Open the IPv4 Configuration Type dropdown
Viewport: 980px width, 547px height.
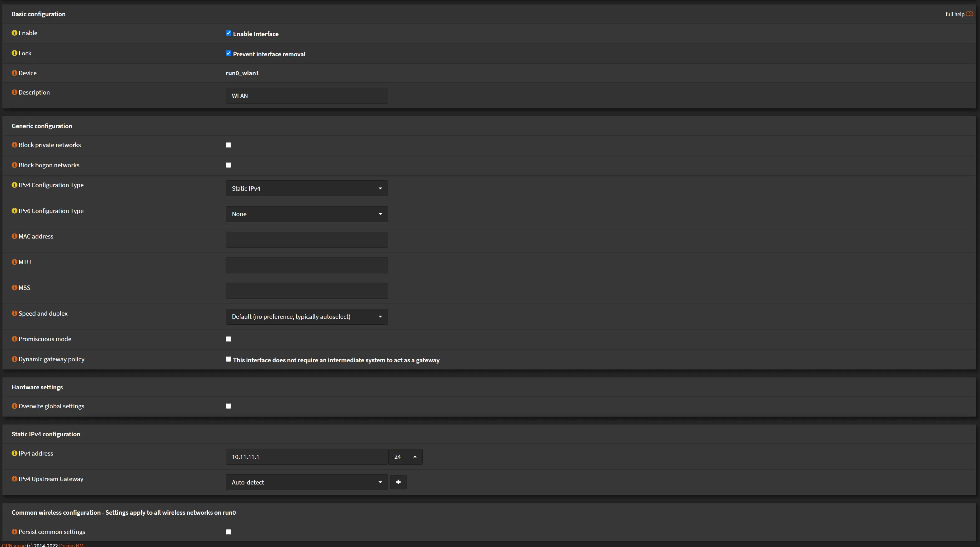point(307,188)
